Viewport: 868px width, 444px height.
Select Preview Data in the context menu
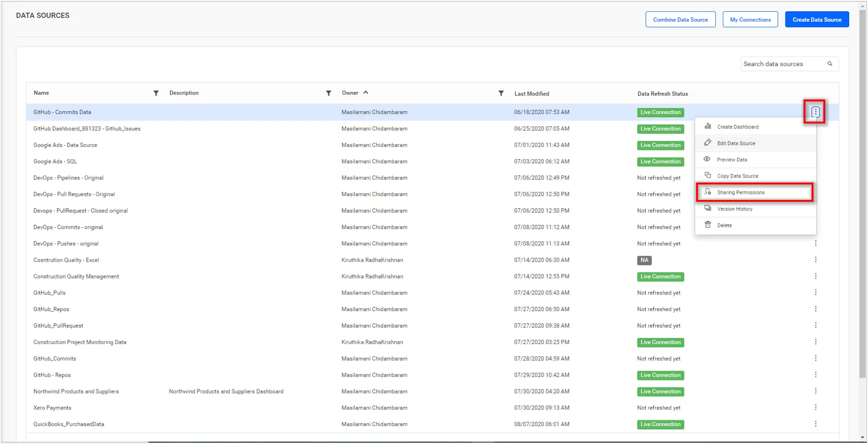pyautogui.click(x=755, y=160)
